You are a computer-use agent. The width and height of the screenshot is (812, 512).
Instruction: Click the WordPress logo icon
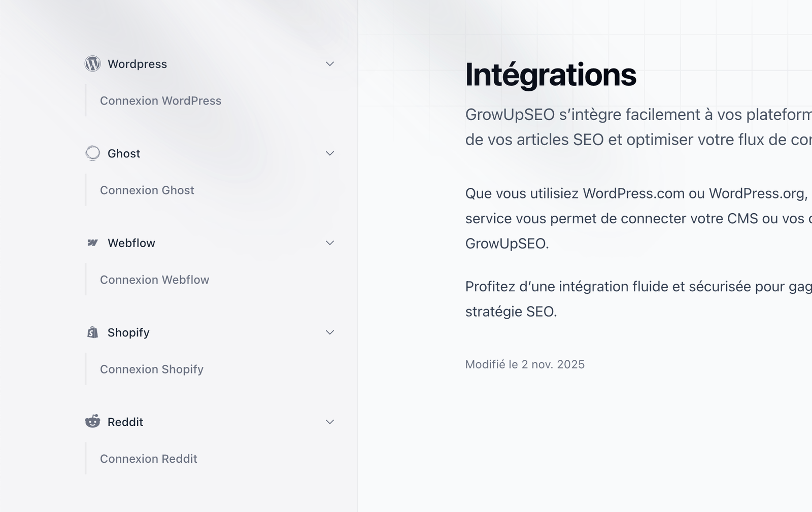[93, 64]
